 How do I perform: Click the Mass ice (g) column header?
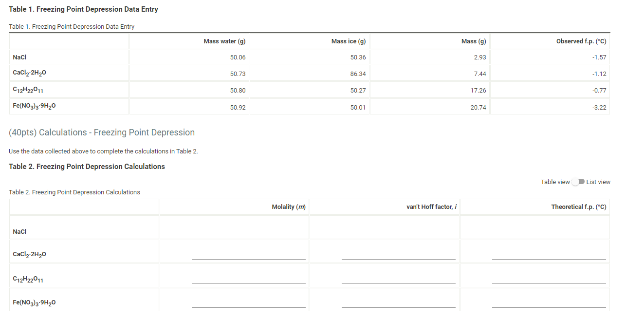tap(348, 41)
